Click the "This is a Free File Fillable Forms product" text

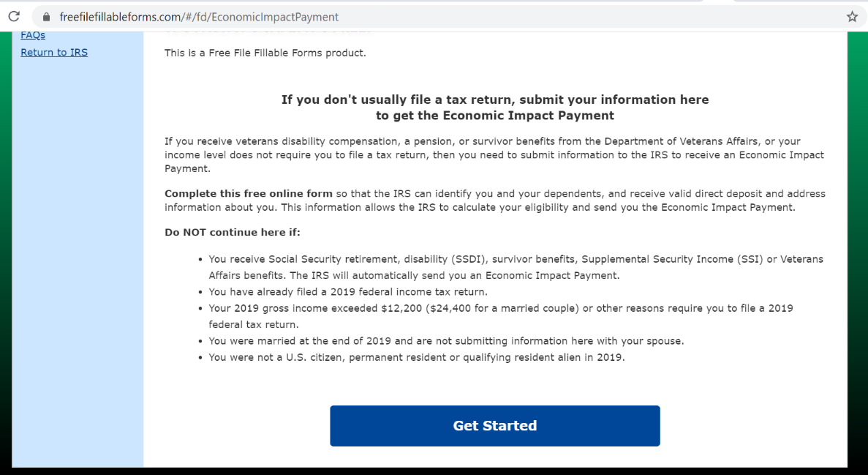click(265, 53)
